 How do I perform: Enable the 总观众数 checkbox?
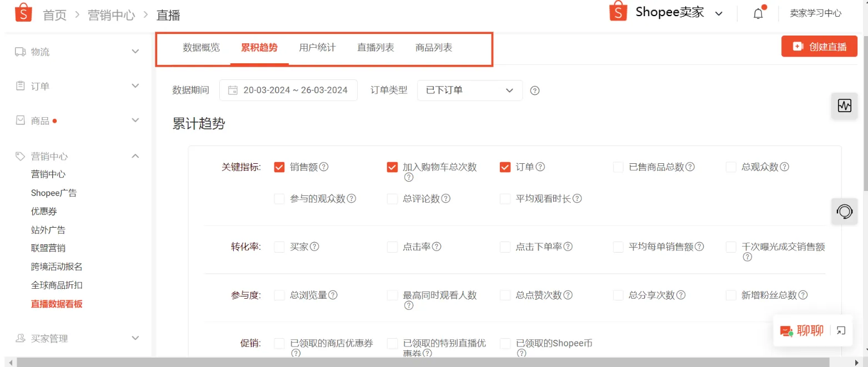click(x=731, y=167)
